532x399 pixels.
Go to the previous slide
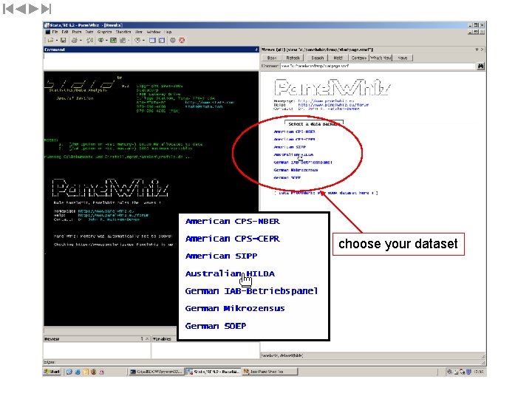(21, 9)
